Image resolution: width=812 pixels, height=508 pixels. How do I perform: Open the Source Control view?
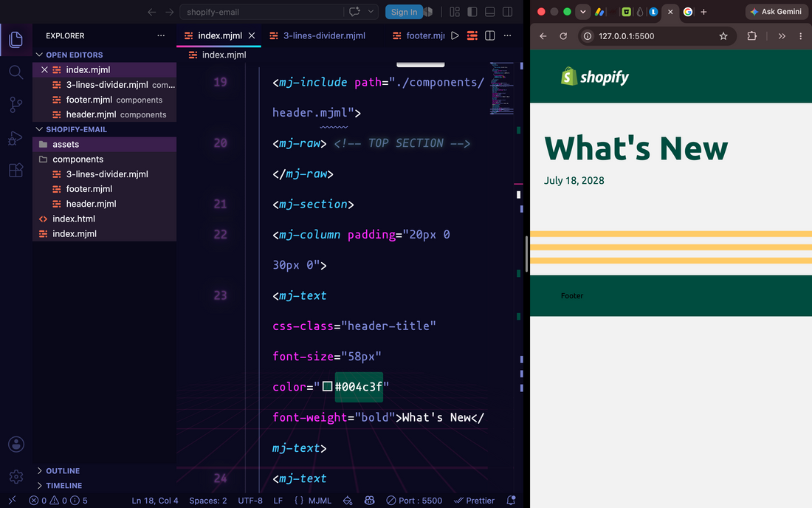click(16, 105)
